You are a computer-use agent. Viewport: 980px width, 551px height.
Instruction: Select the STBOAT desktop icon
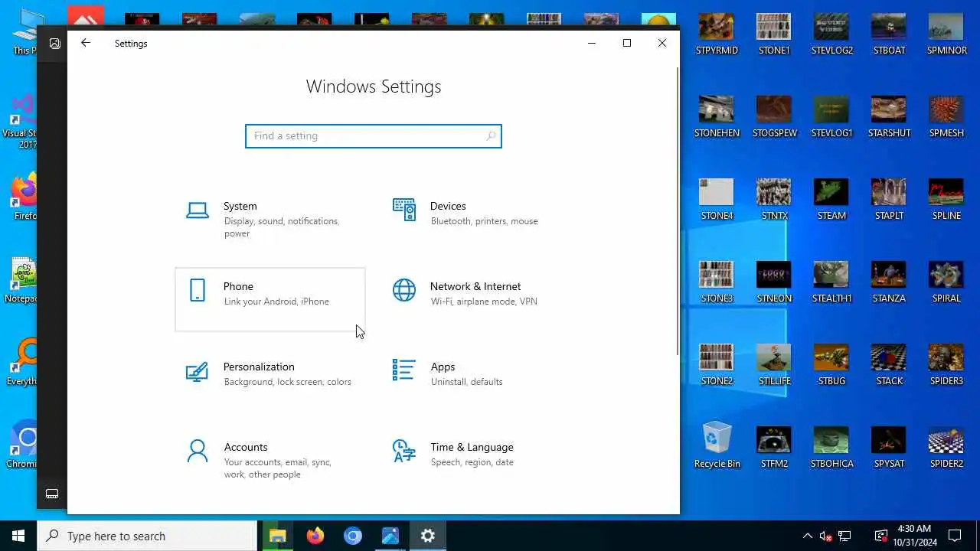tap(889, 34)
